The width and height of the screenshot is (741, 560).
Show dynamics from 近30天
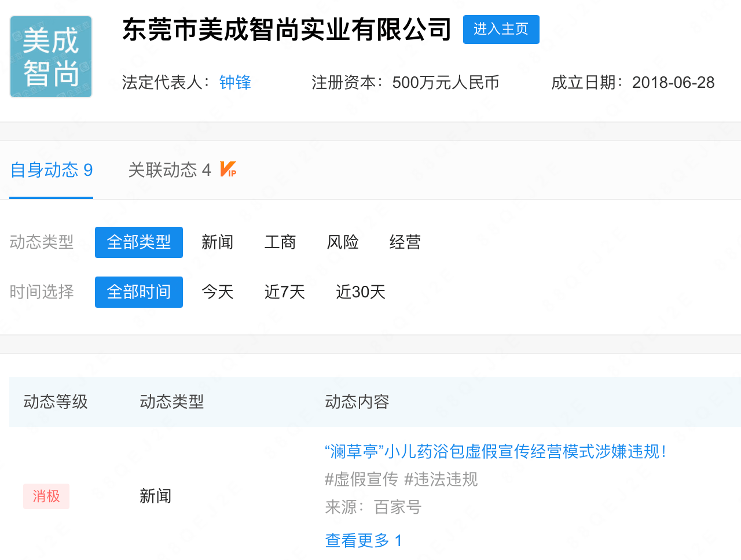pyautogui.click(x=361, y=292)
